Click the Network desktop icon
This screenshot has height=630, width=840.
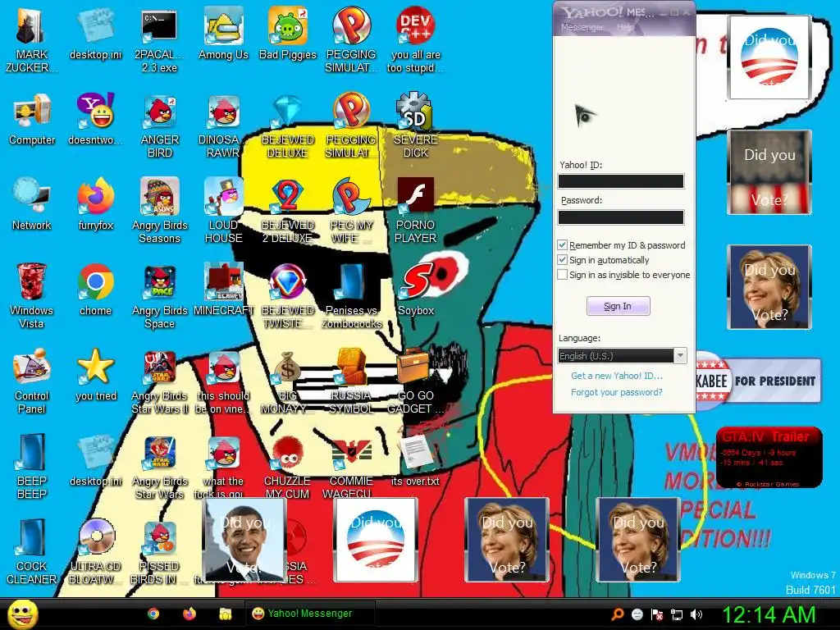pos(32,204)
